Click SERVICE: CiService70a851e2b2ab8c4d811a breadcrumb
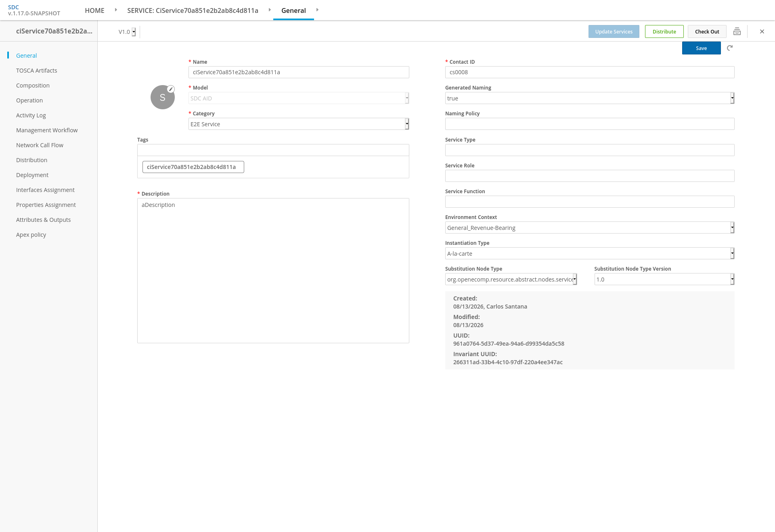The width and height of the screenshot is (775, 532). click(193, 10)
